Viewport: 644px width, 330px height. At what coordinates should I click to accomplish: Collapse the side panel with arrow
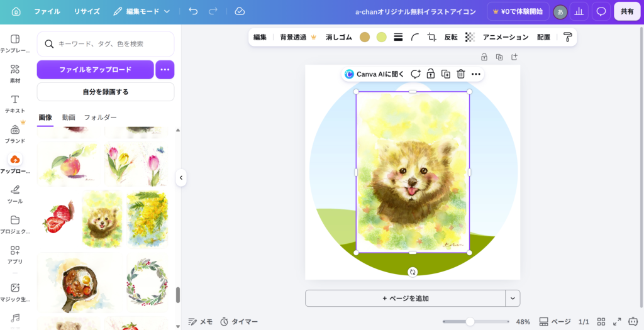pos(180,178)
